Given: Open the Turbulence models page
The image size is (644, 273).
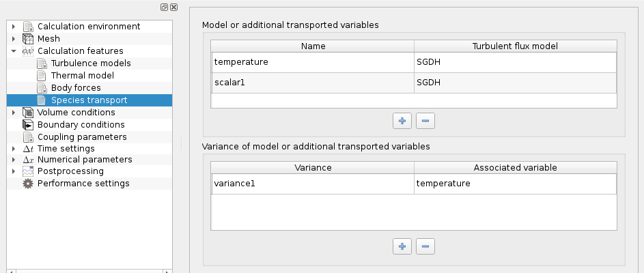Looking at the screenshot, I should click(91, 63).
